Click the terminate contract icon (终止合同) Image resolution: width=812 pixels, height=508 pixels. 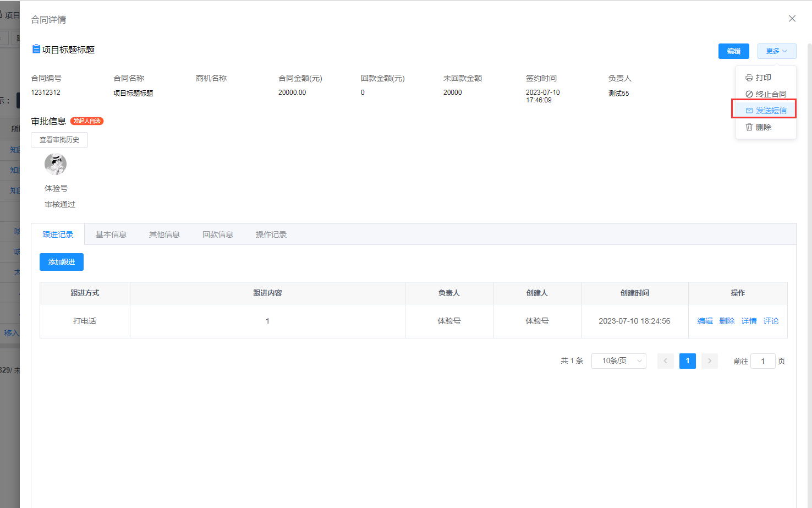point(749,94)
